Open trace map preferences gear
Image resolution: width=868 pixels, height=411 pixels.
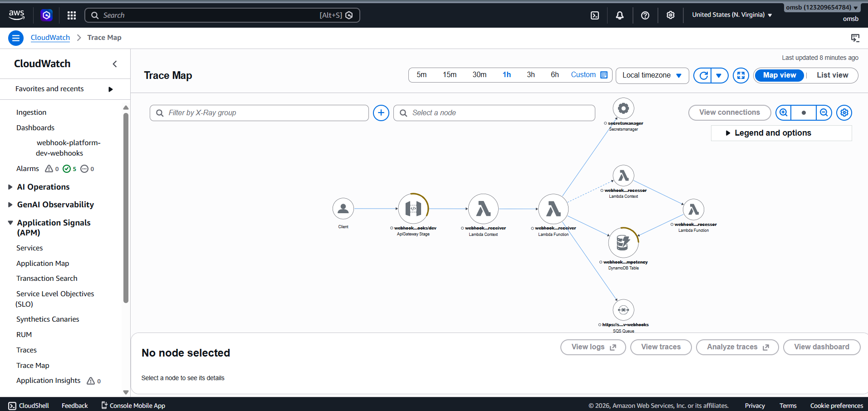(x=844, y=113)
